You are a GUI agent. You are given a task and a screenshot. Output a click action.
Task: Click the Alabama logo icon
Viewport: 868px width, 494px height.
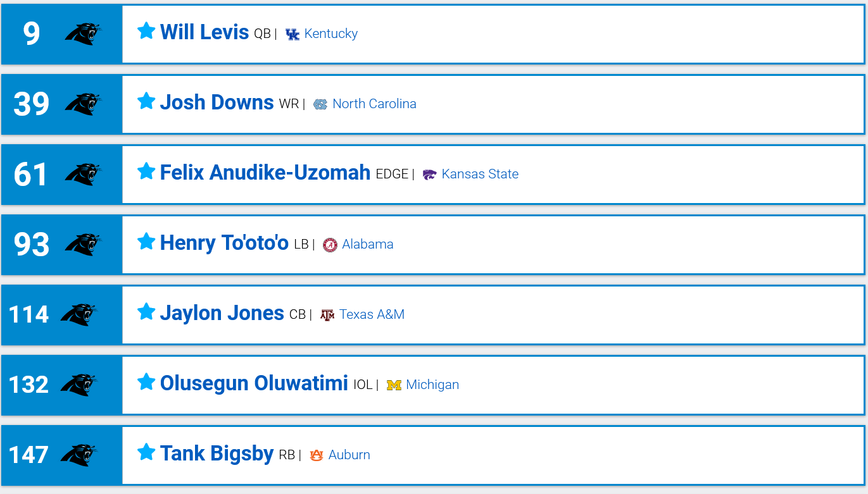coord(330,245)
